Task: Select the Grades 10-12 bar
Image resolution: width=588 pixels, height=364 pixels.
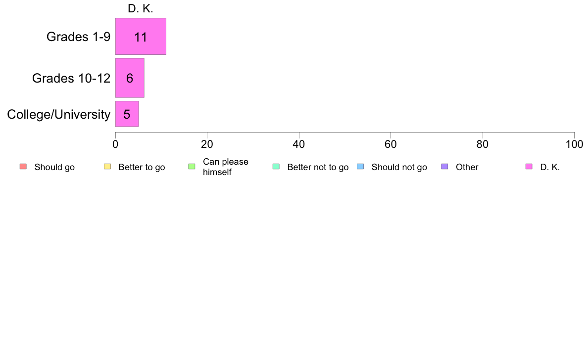Action: coord(130,78)
